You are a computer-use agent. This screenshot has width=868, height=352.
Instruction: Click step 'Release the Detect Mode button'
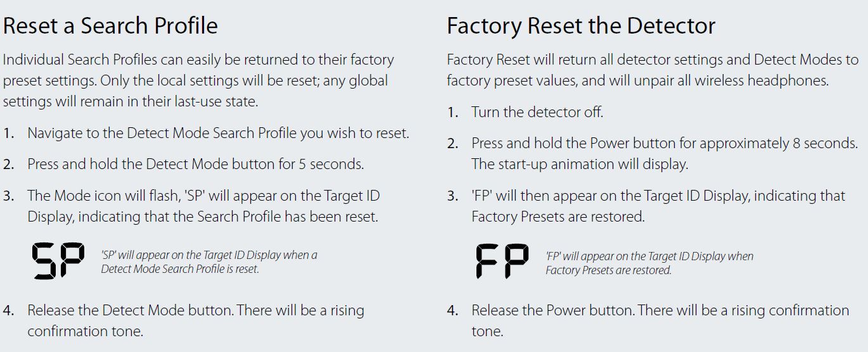(196, 321)
